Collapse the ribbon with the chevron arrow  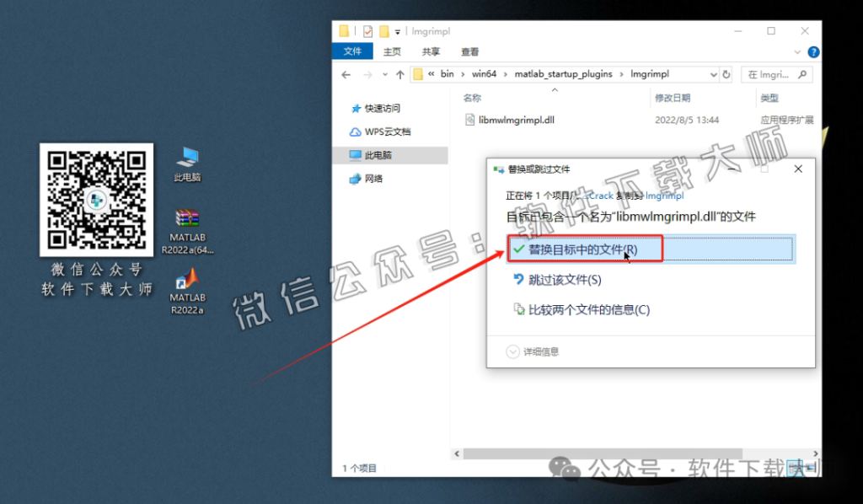click(796, 51)
